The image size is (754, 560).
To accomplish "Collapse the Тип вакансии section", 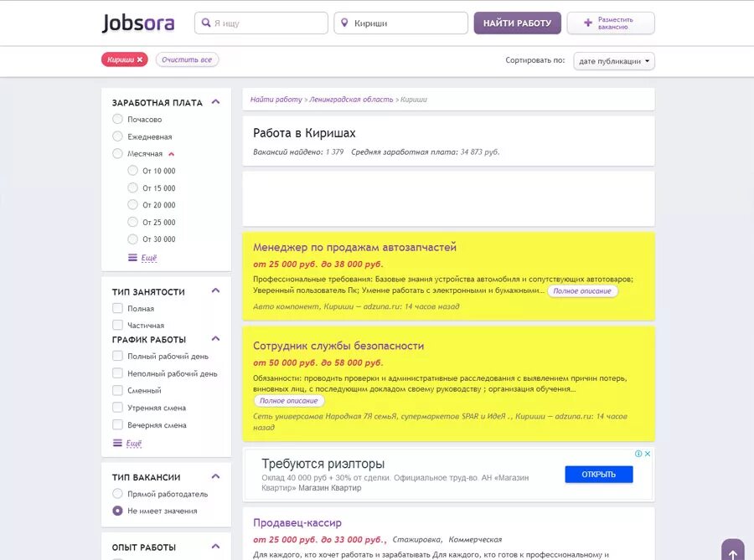I will click(215, 477).
